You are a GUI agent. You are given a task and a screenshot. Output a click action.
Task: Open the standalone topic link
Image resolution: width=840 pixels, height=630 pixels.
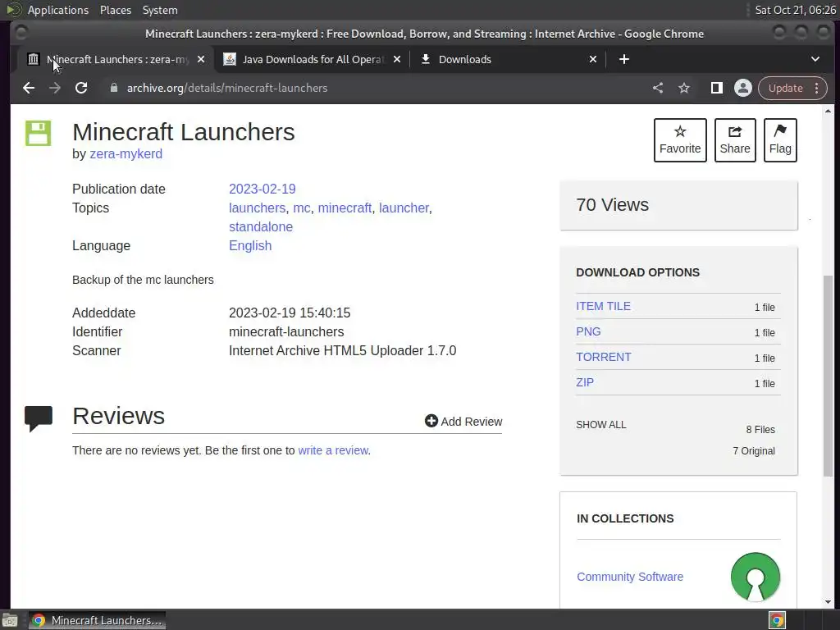pyautogui.click(x=261, y=226)
